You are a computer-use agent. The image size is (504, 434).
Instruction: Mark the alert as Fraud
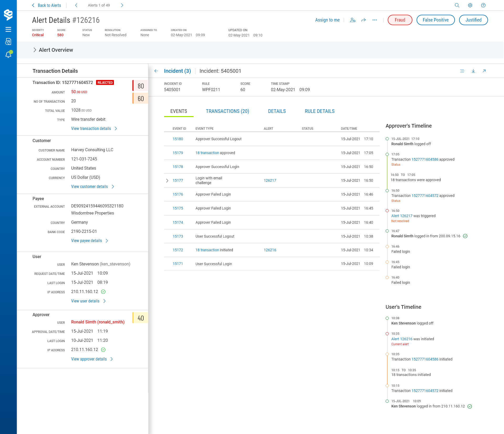pyautogui.click(x=400, y=20)
